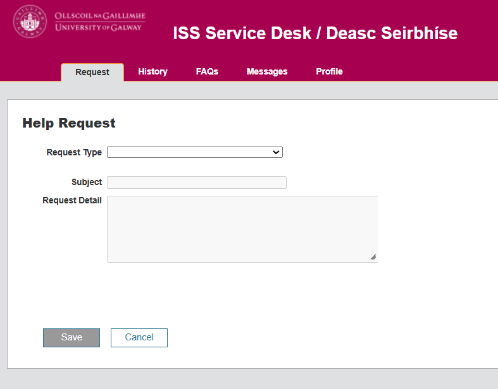The height and width of the screenshot is (389, 498).
Task: Click the Request Type label
Action: (74, 152)
